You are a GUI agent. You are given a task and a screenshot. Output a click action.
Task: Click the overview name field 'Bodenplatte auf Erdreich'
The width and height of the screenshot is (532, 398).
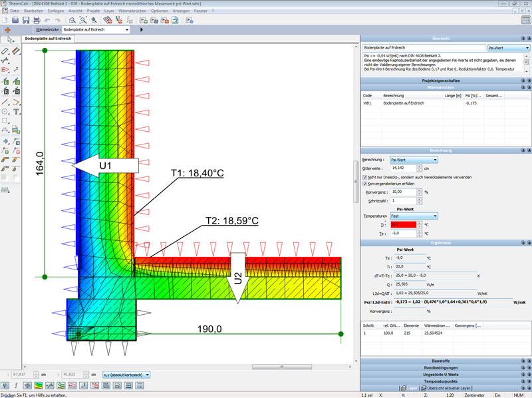click(x=424, y=48)
